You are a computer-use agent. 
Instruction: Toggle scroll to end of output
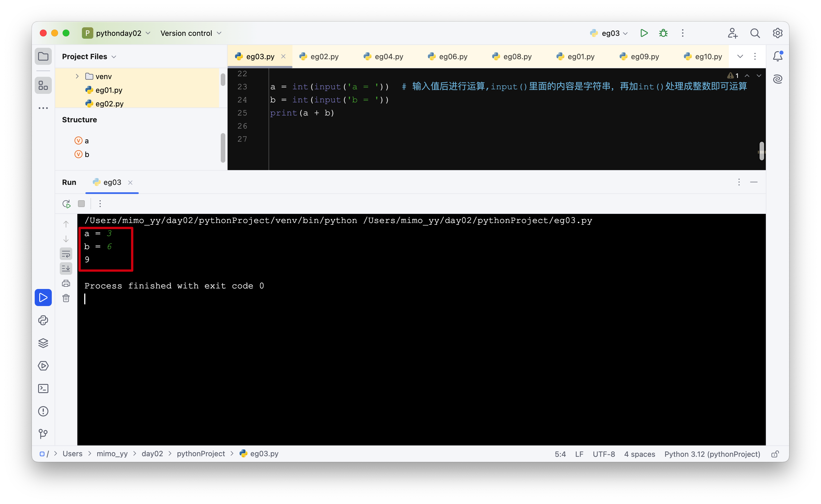[66, 268]
